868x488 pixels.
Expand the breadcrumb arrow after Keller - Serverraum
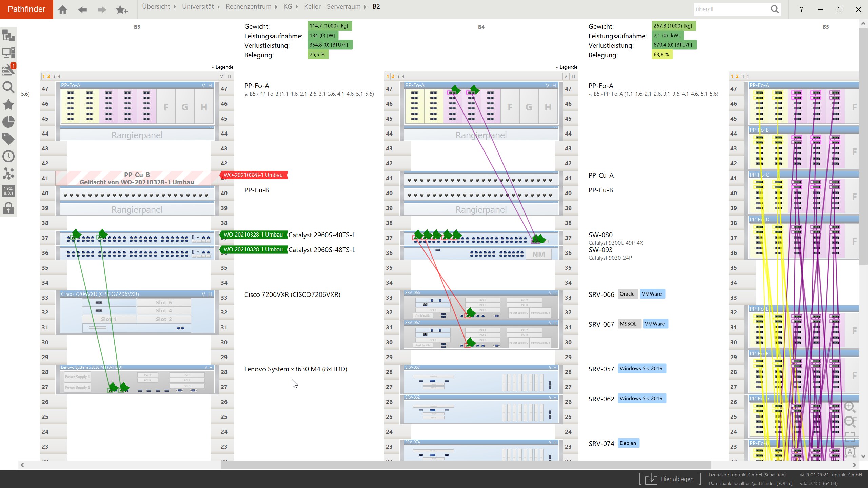pos(364,6)
